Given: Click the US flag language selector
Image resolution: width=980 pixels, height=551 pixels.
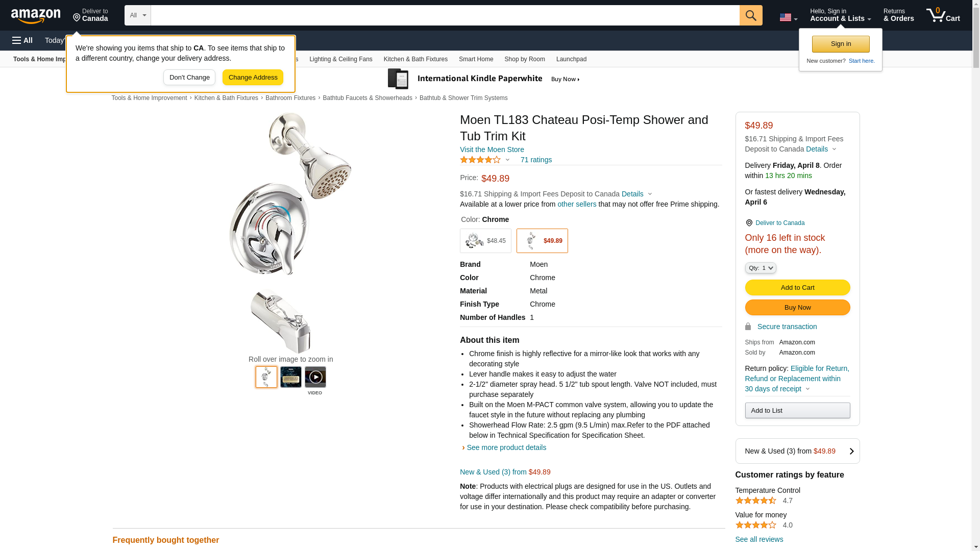Looking at the screenshot, I should coord(788,17).
